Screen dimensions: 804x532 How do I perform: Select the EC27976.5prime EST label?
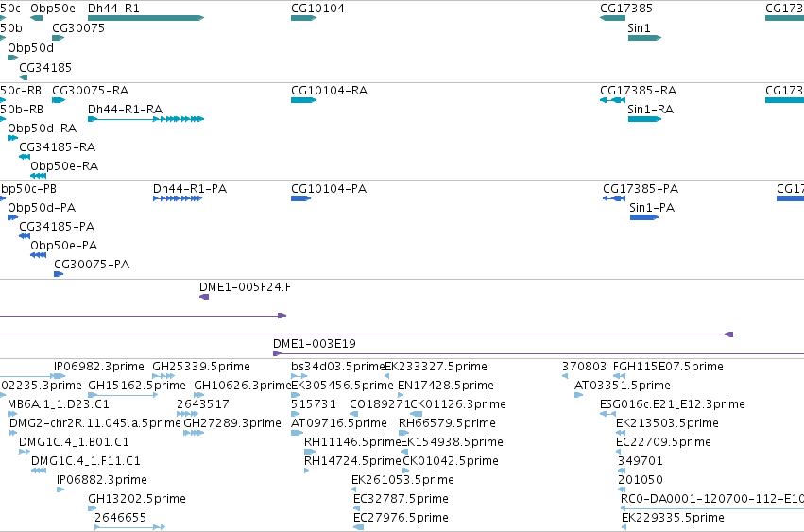(401, 518)
